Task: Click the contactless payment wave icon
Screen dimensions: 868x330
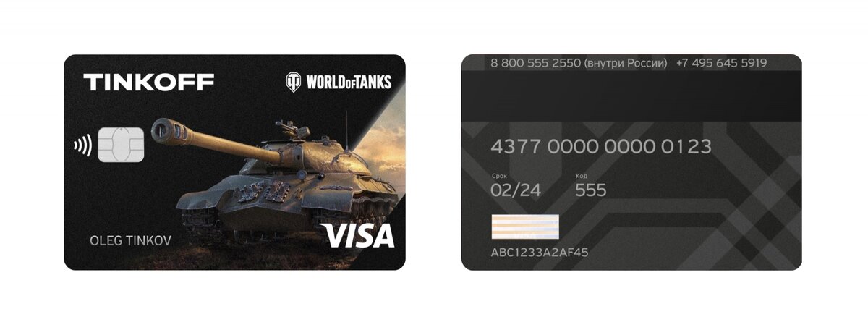Action: 82,147
